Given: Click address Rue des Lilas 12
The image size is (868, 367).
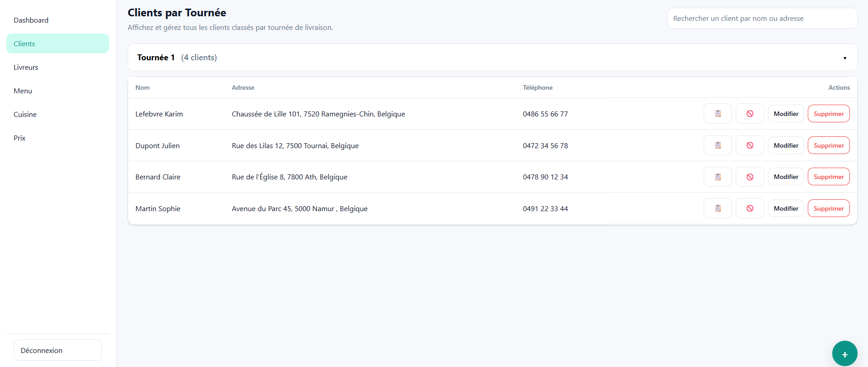Looking at the screenshot, I should click(295, 145).
